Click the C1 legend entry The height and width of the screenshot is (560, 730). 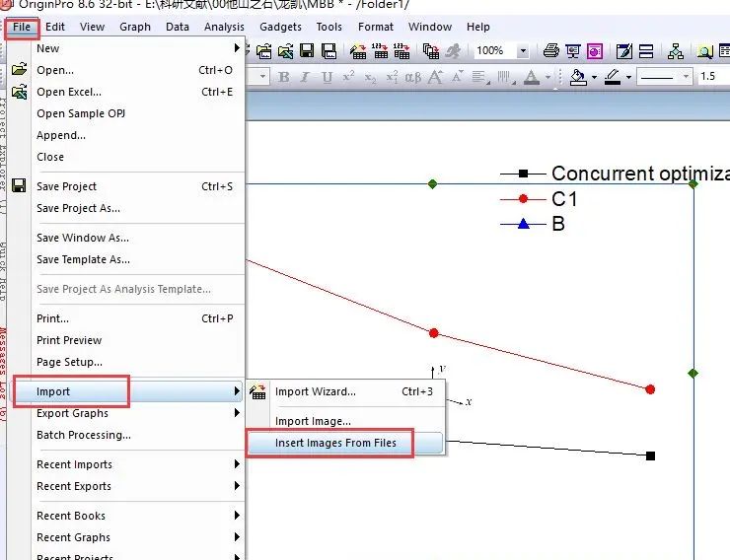coord(539,199)
